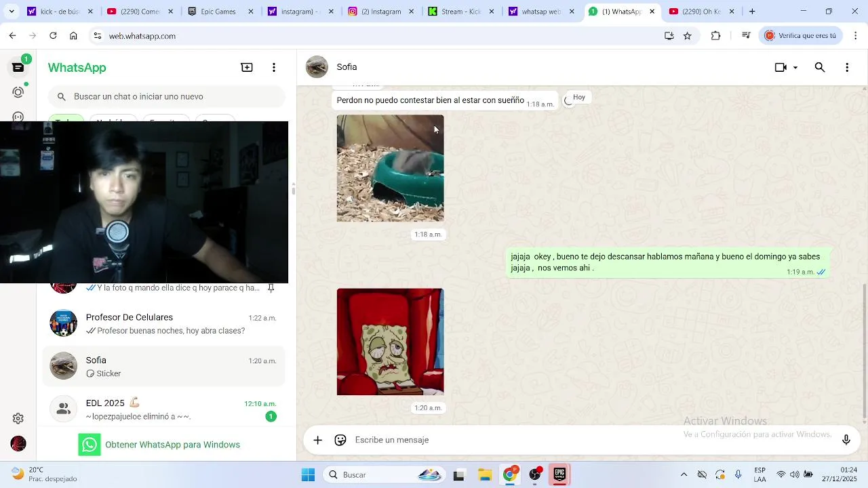Open the EDL 2025 group chat
The width and height of the screenshot is (868, 488).
click(x=164, y=409)
